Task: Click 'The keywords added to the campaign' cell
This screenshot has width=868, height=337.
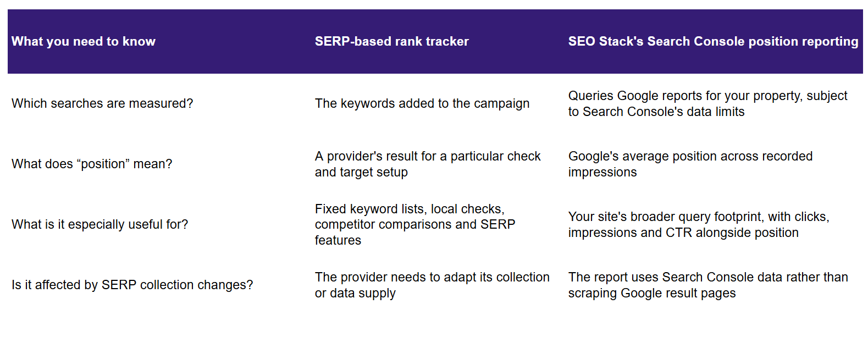Action: coord(422,103)
